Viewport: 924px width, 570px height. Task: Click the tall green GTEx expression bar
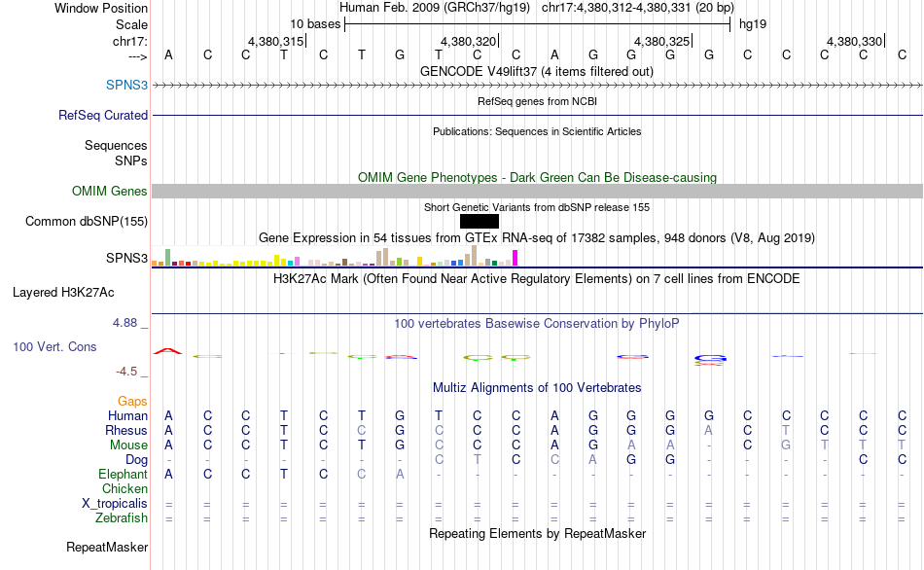[x=167, y=257]
